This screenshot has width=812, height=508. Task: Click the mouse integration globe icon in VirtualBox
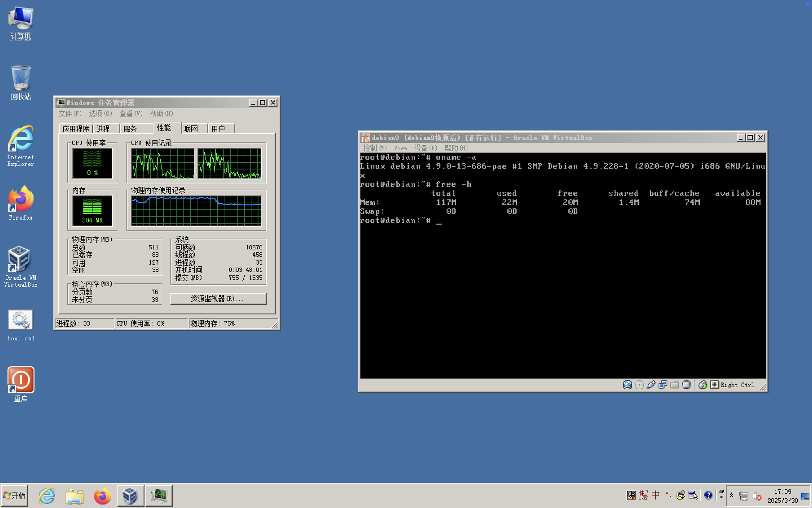pos(703,385)
